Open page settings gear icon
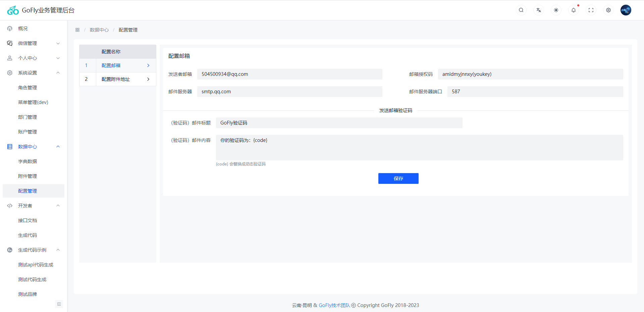 coord(608,10)
